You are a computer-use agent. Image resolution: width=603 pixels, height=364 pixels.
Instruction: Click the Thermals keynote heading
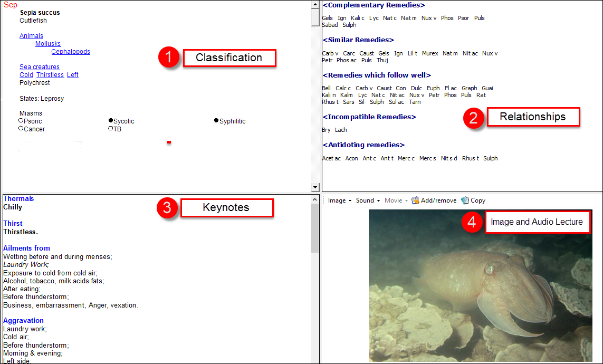18,199
